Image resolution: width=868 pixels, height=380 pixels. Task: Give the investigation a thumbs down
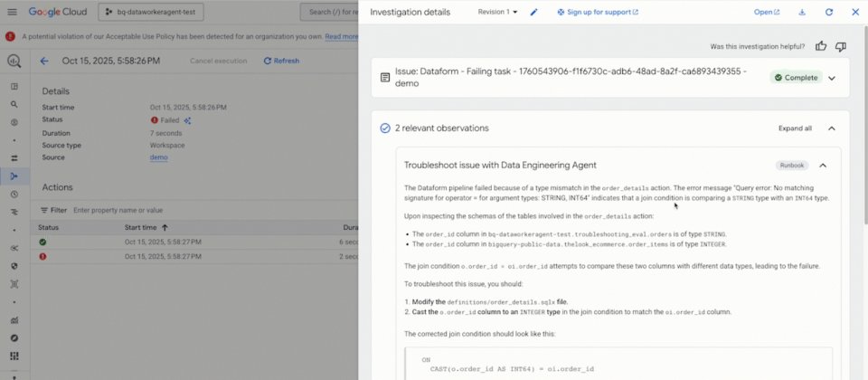pos(841,46)
